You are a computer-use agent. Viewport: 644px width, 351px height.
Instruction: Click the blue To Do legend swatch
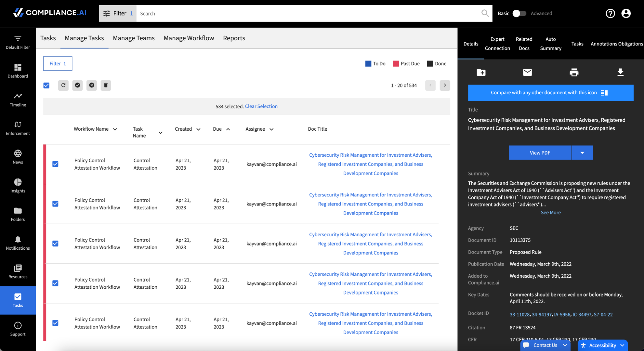368,64
